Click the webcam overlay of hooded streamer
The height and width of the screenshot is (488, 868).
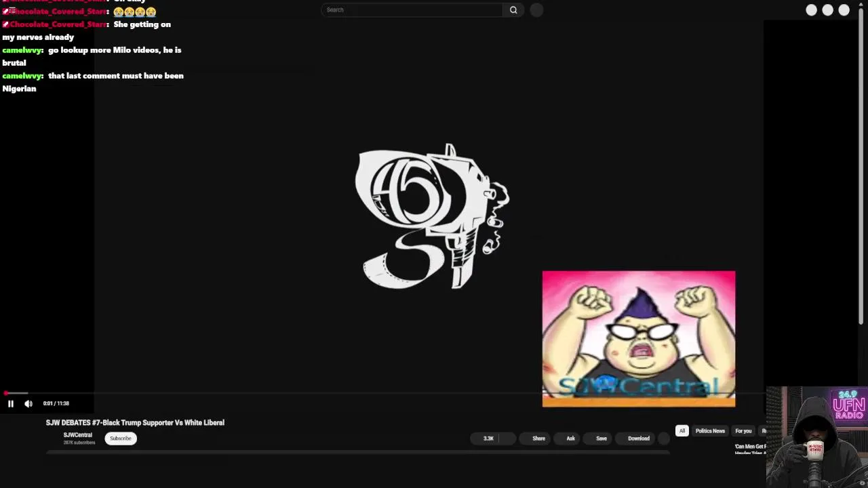click(816, 437)
